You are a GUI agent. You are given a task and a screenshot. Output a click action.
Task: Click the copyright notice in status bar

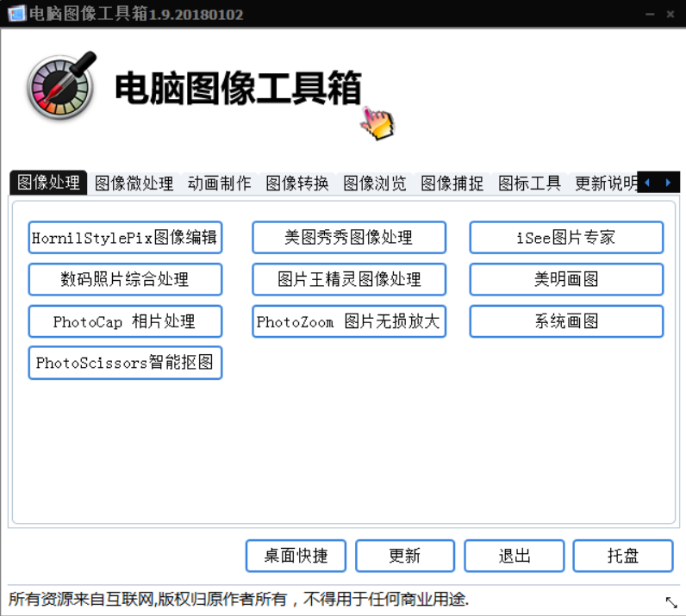239,599
